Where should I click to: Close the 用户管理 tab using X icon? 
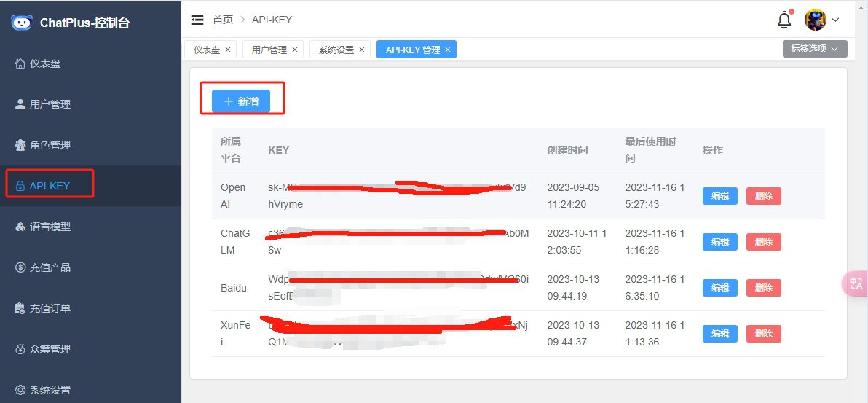pyautogui.click(x=295, y=50)
